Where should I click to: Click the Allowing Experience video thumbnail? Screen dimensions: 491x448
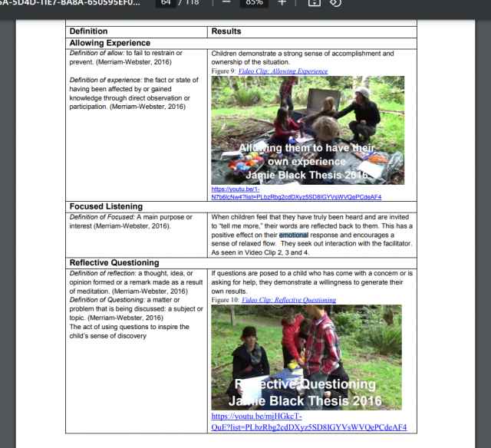tap(307, 130)
